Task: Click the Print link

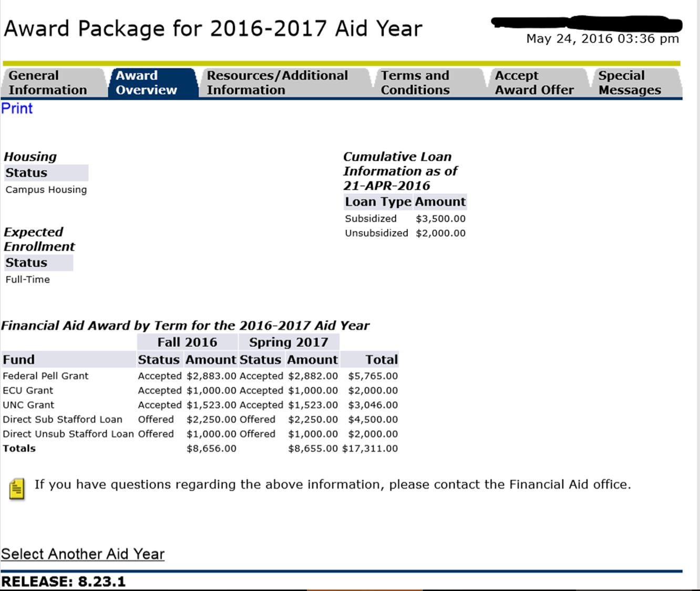Action: 17,109
